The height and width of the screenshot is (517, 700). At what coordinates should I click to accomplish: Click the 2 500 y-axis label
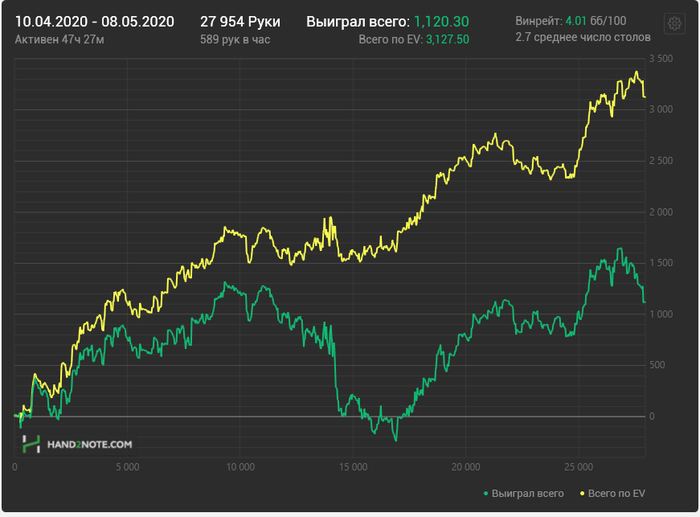coord(661,161)
